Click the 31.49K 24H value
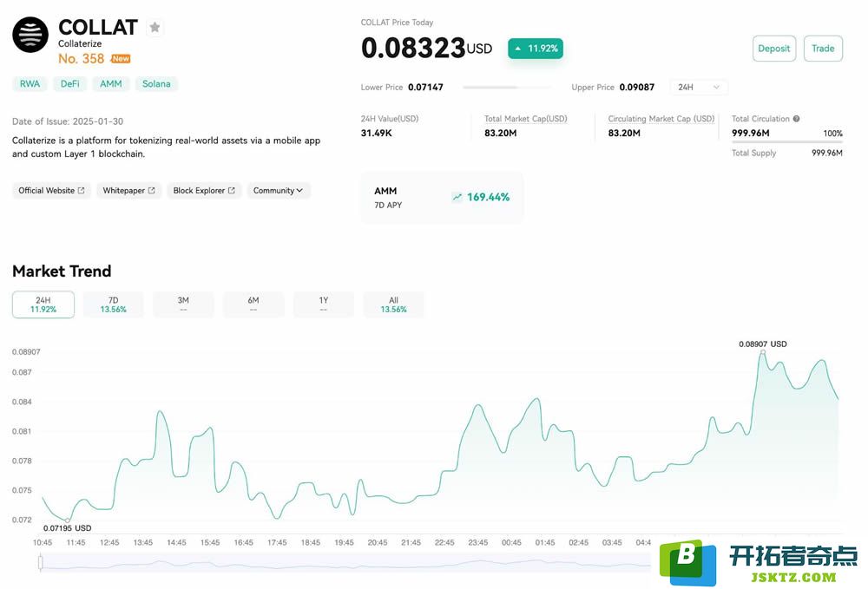 [x=377, y=134]
